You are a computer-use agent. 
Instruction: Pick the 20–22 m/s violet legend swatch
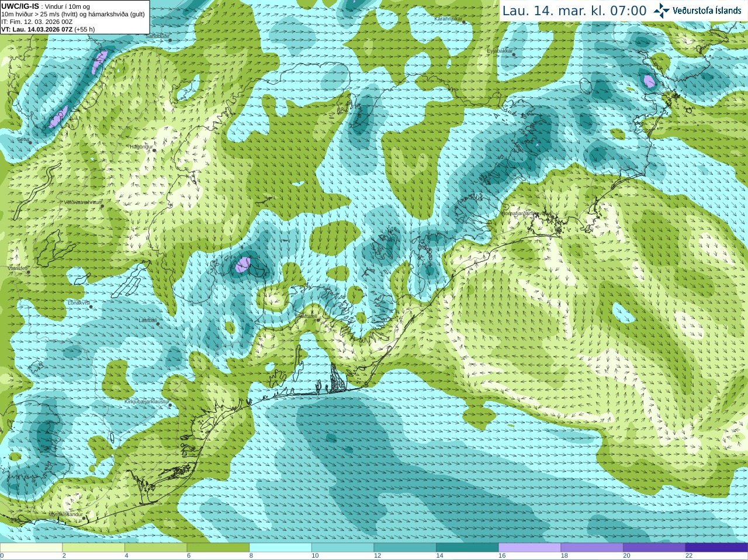(x=654, y=548)
